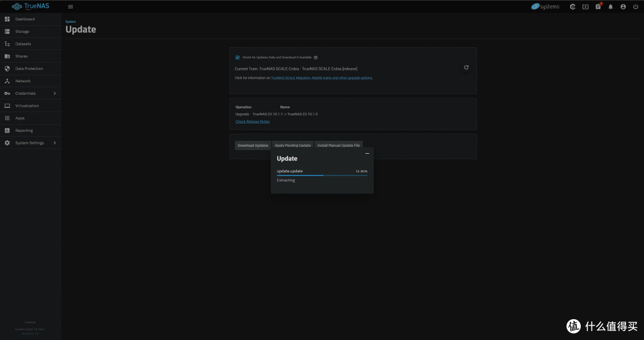644x340 pixels.
Task: Click the Apps grid icon
Action: pos(7,118)
